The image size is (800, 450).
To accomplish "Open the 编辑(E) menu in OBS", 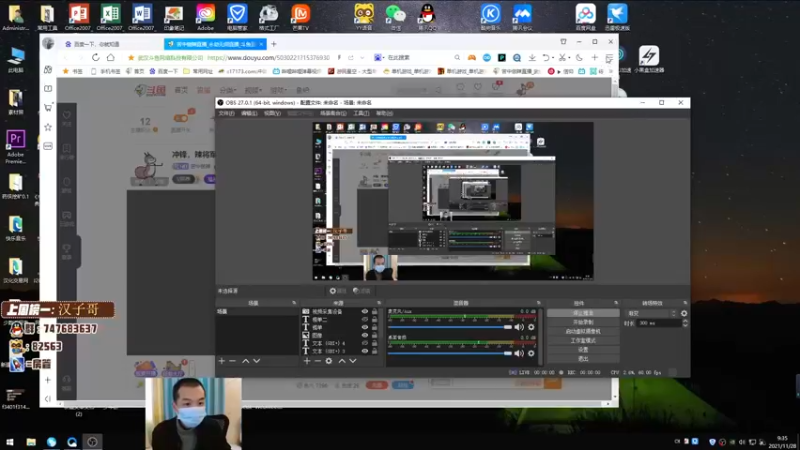I will (249, 113).
